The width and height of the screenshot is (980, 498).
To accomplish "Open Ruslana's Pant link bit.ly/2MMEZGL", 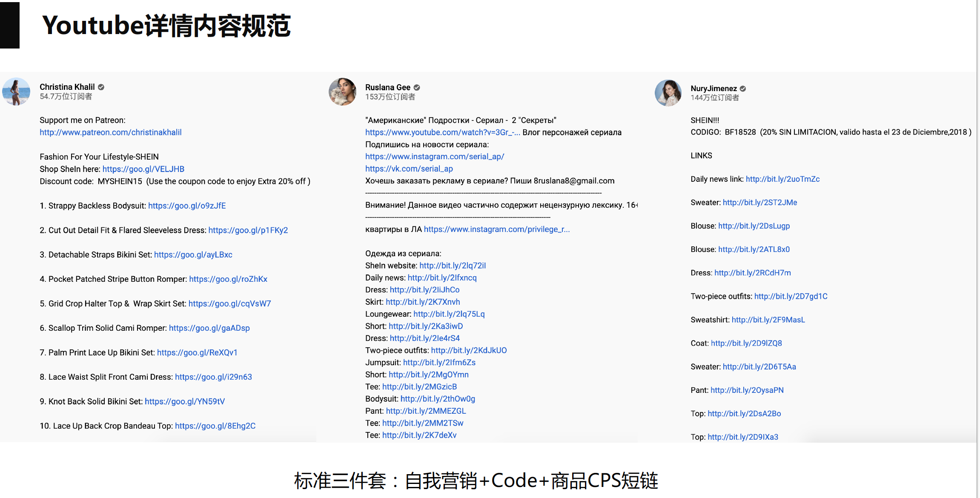I will pos(426,411).
